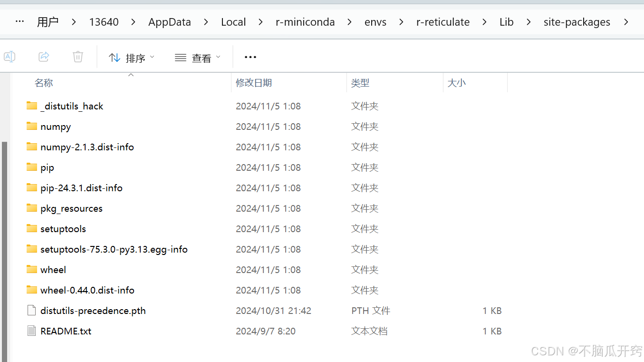Go to r-reticulate in the address bar
Viewport: 644px width, 362px height.
pyautogui.click(x=443, y=22)
